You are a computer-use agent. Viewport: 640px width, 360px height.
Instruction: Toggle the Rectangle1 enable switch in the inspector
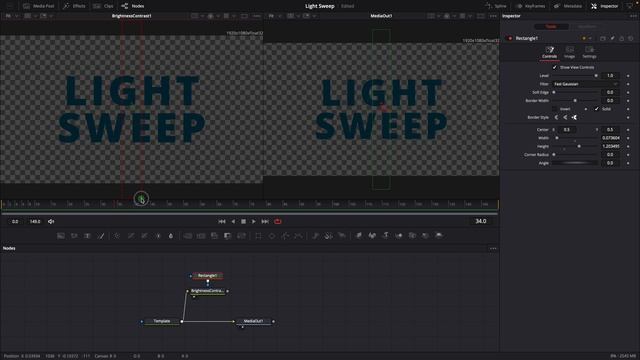tap(510, 38)
